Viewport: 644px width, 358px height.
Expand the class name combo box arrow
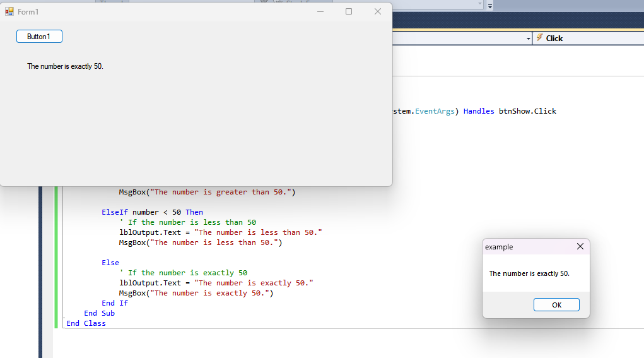[x=528, y=39]
